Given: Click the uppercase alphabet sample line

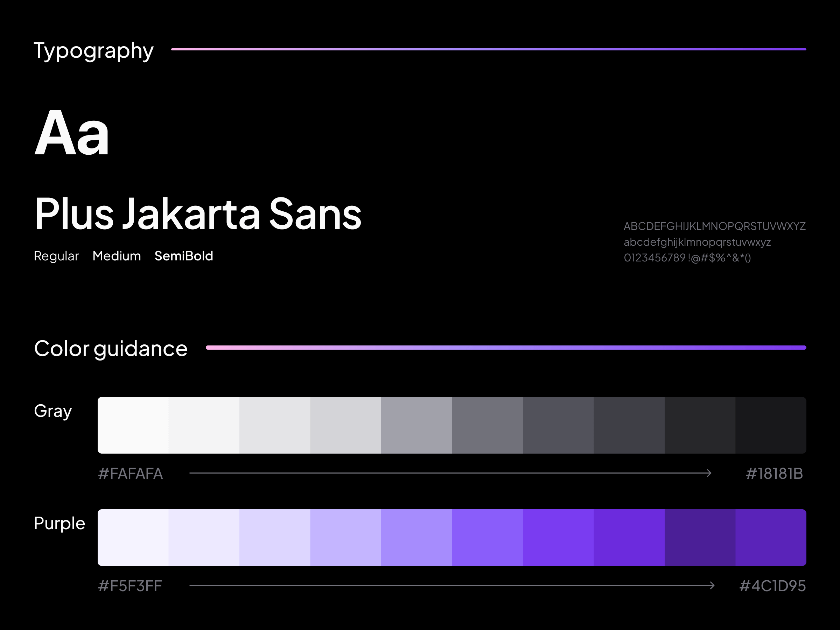Looking at the screenshot, I should 714,226.
